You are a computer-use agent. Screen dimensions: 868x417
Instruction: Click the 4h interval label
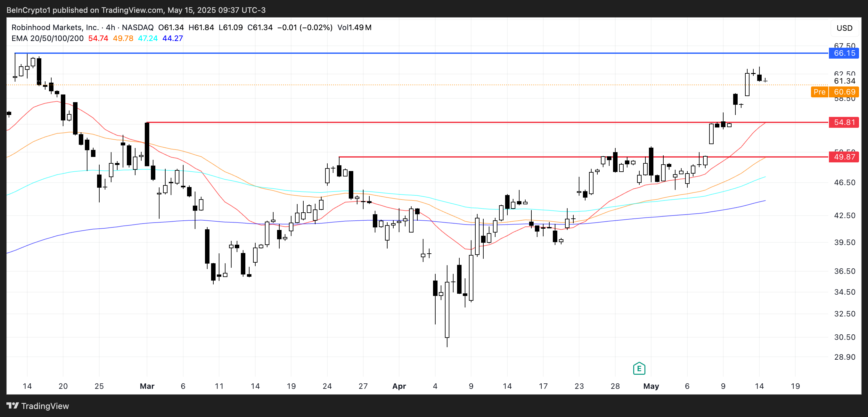110,27
